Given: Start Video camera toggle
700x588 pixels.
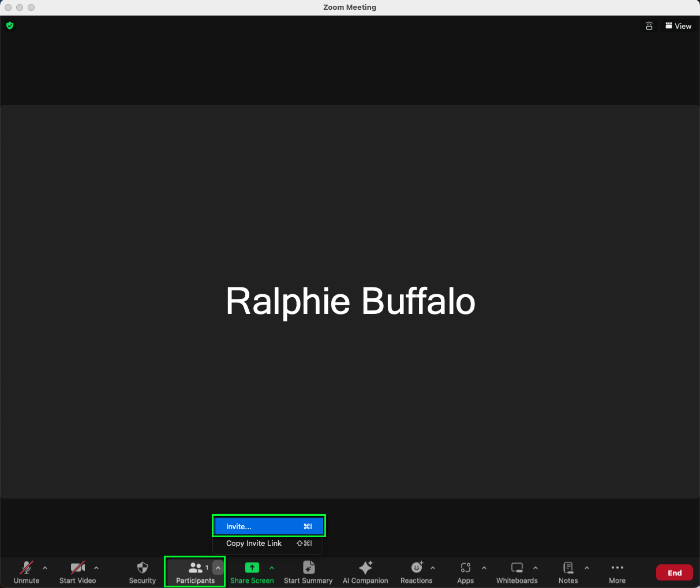Looking at the screenshot, I should (x=77, y=568).
